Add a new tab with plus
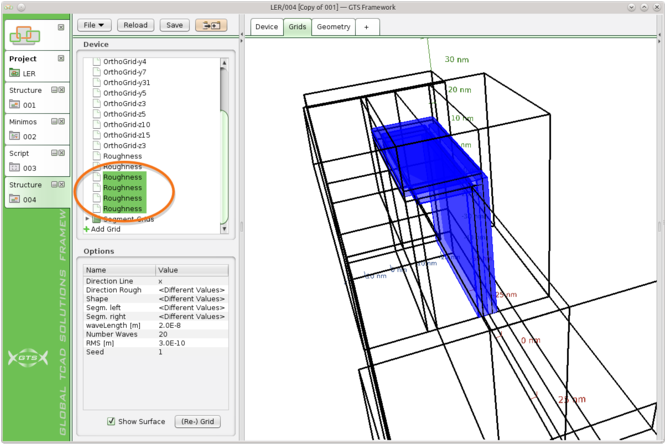 (x=366, y=27)
